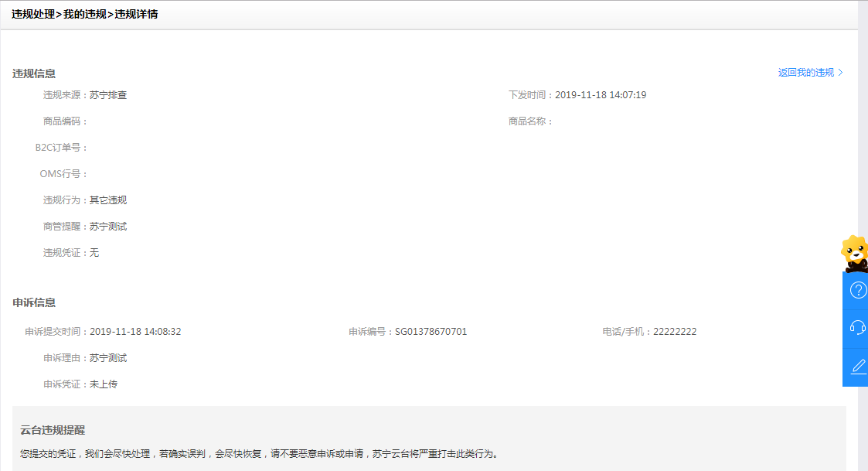Follow the 返回我的违规 link
868x471 pixels.
point(805,73)
